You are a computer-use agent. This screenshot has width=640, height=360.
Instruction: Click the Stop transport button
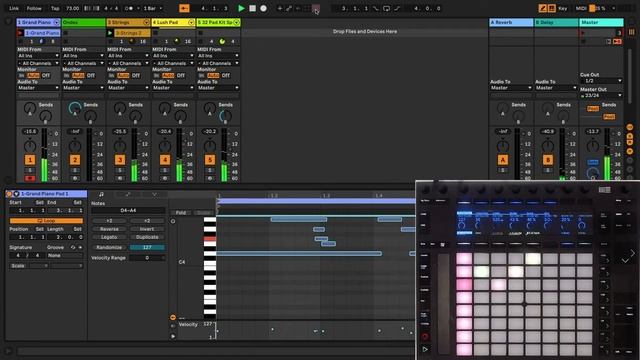252,8
